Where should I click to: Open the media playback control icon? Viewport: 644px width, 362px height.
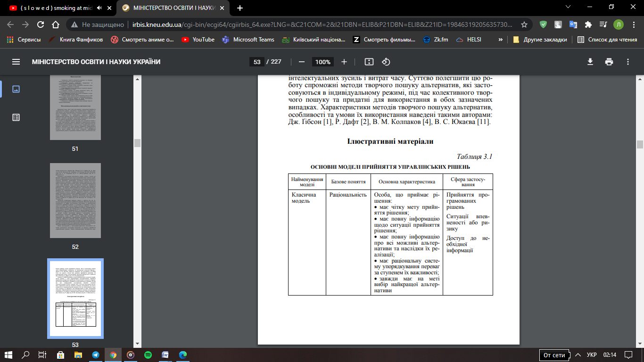click(x=603, y=25)
